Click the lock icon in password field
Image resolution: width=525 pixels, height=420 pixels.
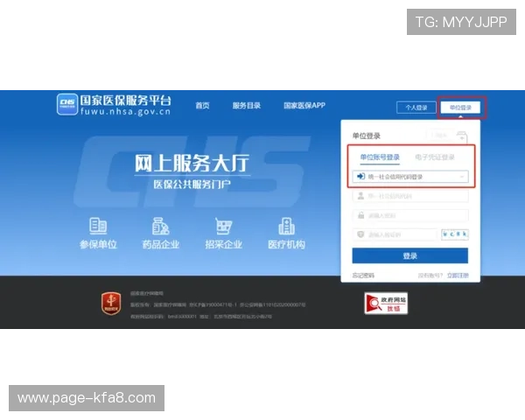click(x=360, y=215)
